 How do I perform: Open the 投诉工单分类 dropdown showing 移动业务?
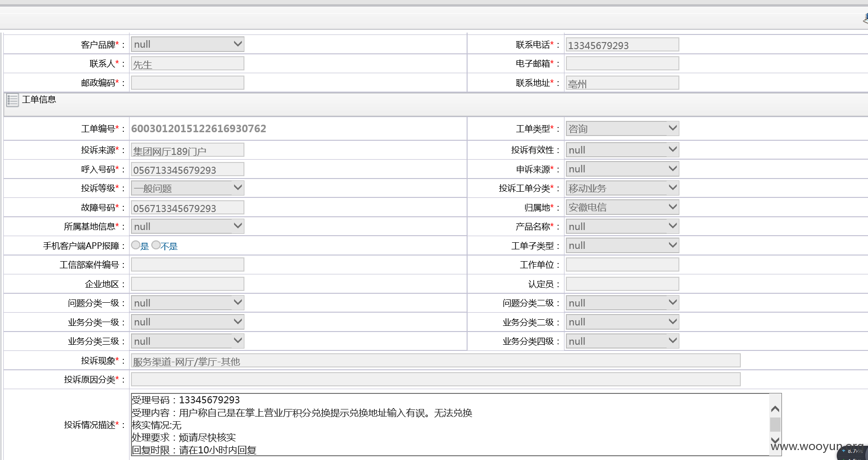[623, 188]
